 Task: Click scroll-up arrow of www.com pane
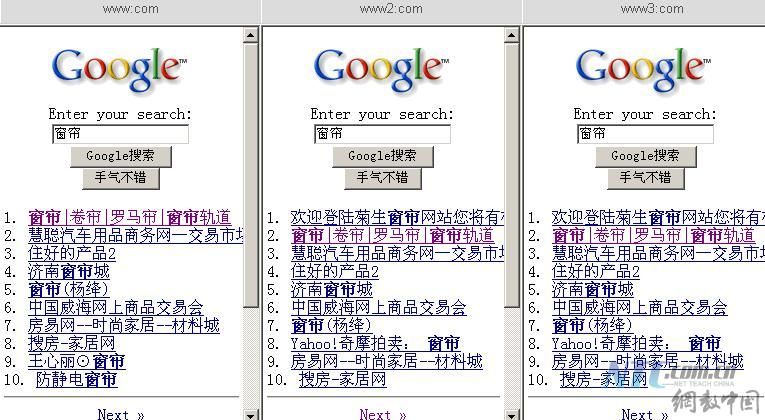[x=250, y=35]
